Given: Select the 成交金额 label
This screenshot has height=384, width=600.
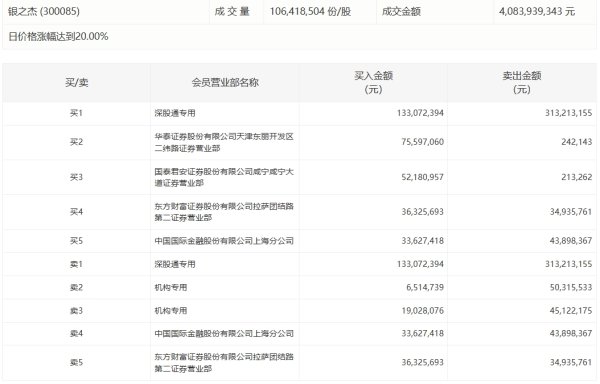Looking at the screenshot, I should click(x=401, y=11).
